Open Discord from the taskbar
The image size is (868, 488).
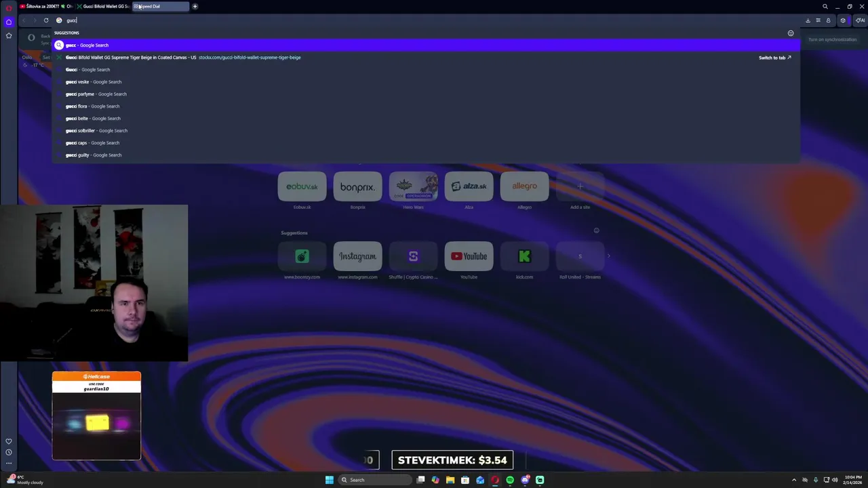(525, 480)
